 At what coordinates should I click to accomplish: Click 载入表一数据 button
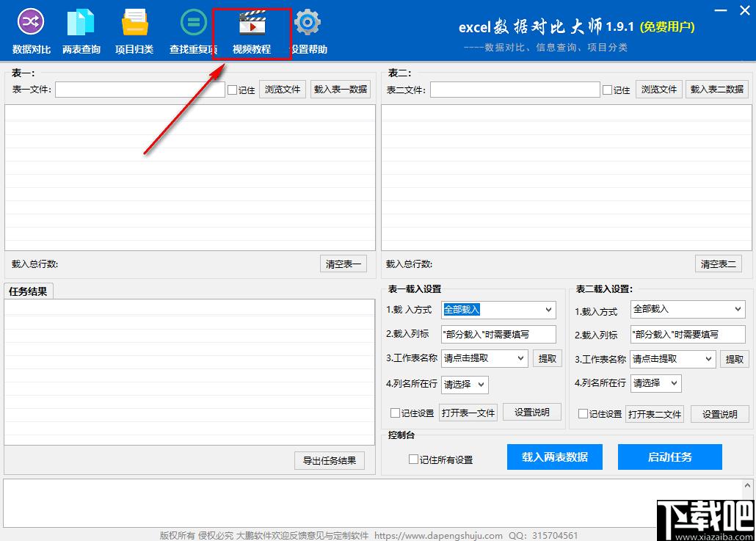[341, 90]
